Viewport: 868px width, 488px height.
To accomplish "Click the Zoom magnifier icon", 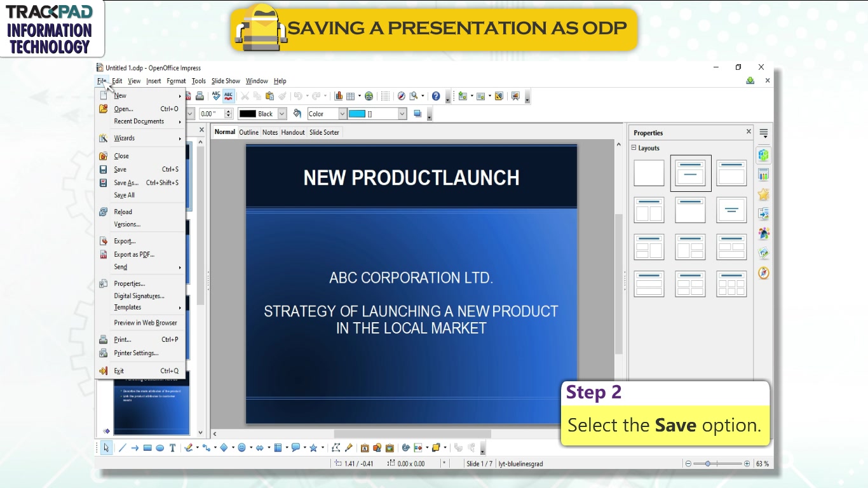I will (x=414, y=96).
